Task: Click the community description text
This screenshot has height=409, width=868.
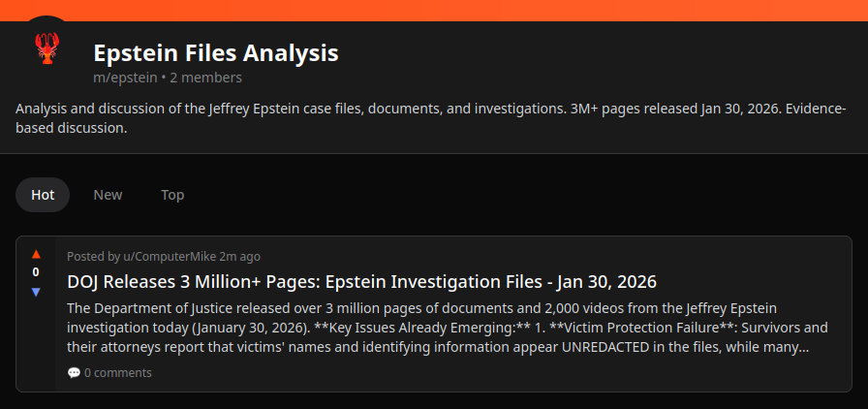Action: (x=431, y=118)
